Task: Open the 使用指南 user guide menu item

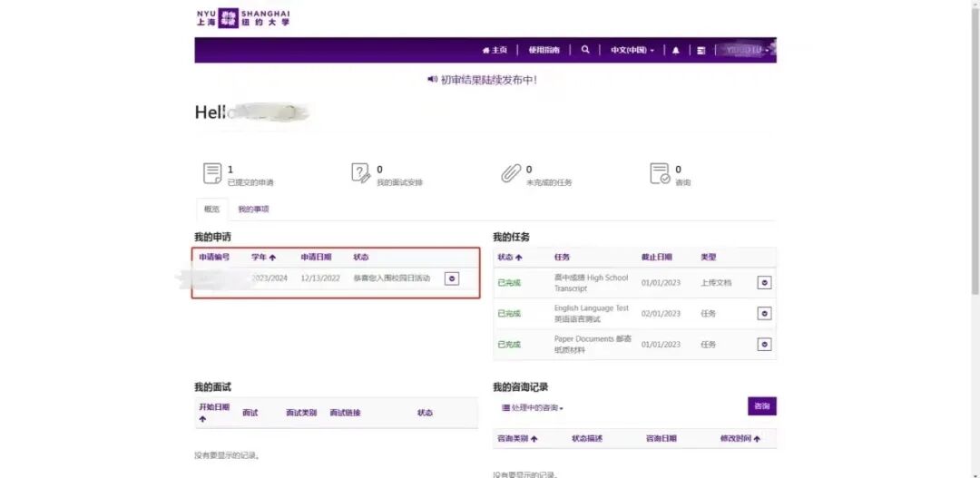Action: click(x=544, y=50)
